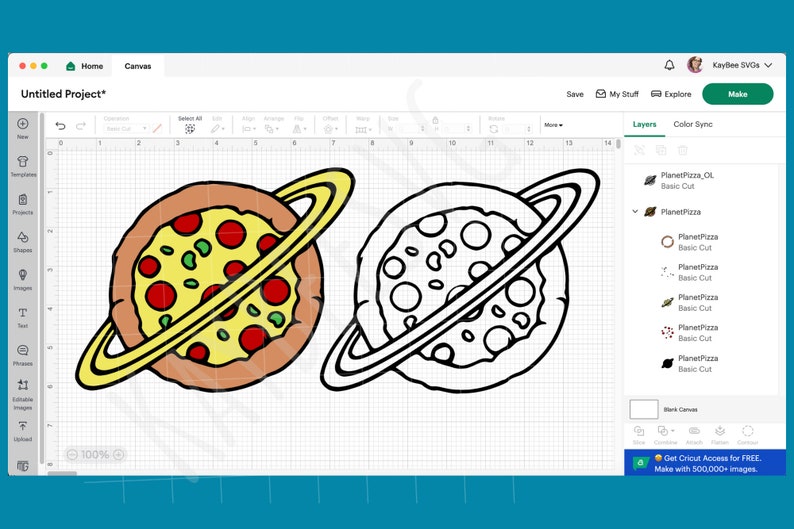
Task: Click the user profile avatar
Action: click(695, 65)
